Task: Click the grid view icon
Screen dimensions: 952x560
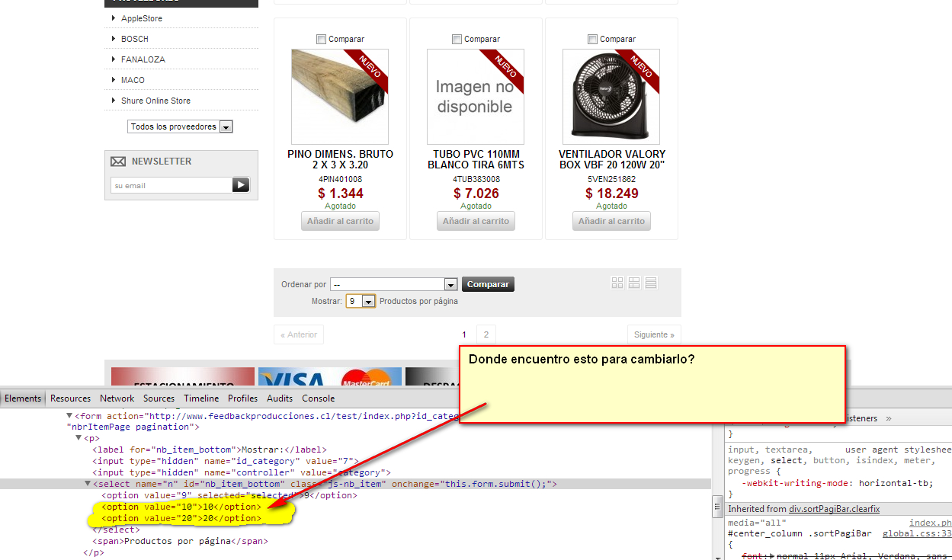Action: [x=617, y=283]
